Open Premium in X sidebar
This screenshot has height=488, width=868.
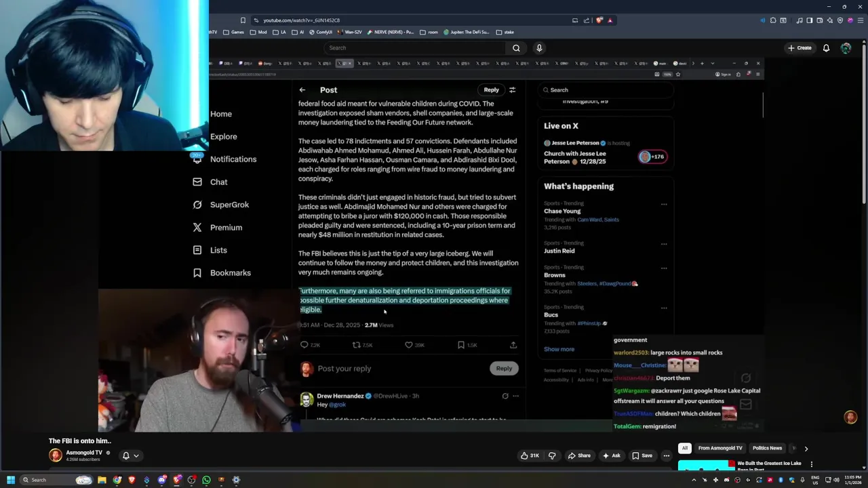(x=218, y=227)
